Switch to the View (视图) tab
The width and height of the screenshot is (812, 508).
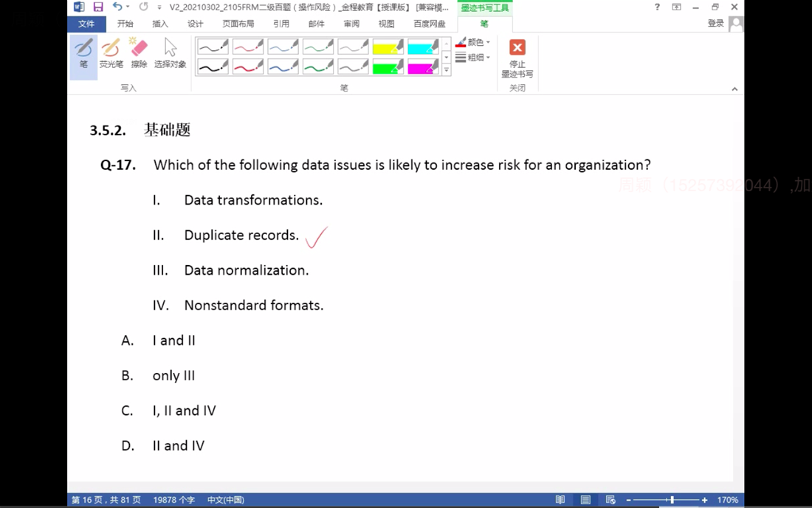tap(386, 24)
